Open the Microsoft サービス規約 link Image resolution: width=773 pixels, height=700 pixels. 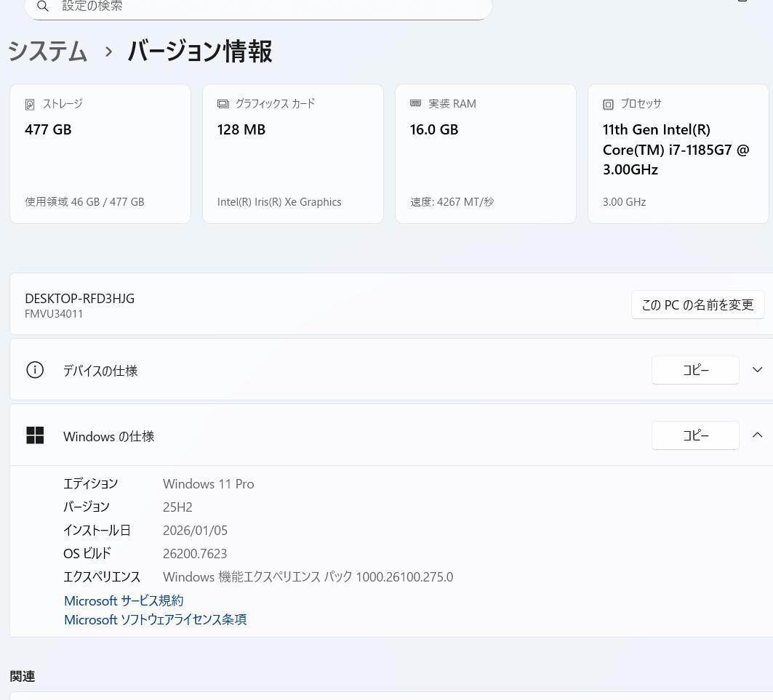tap(124, 600)
